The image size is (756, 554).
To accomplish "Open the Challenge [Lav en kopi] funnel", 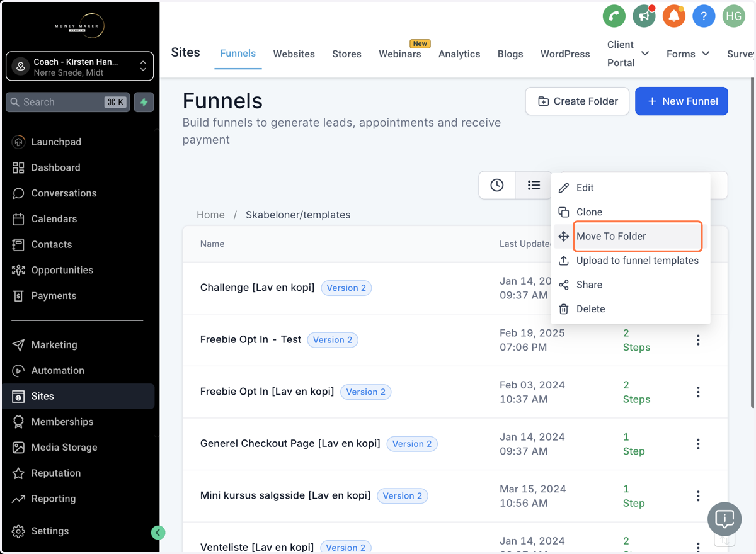I will pyautogui.click(x=257, y=288).
